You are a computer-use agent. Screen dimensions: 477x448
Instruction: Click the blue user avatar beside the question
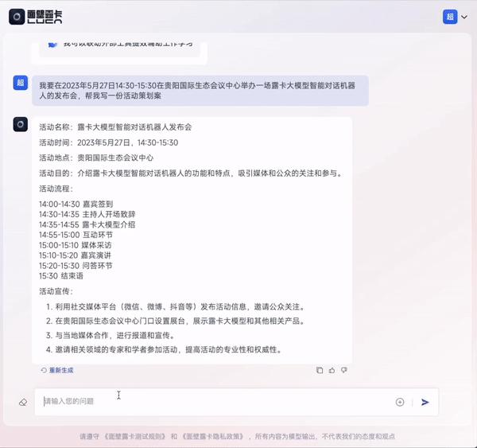click(x=21, y=83)
